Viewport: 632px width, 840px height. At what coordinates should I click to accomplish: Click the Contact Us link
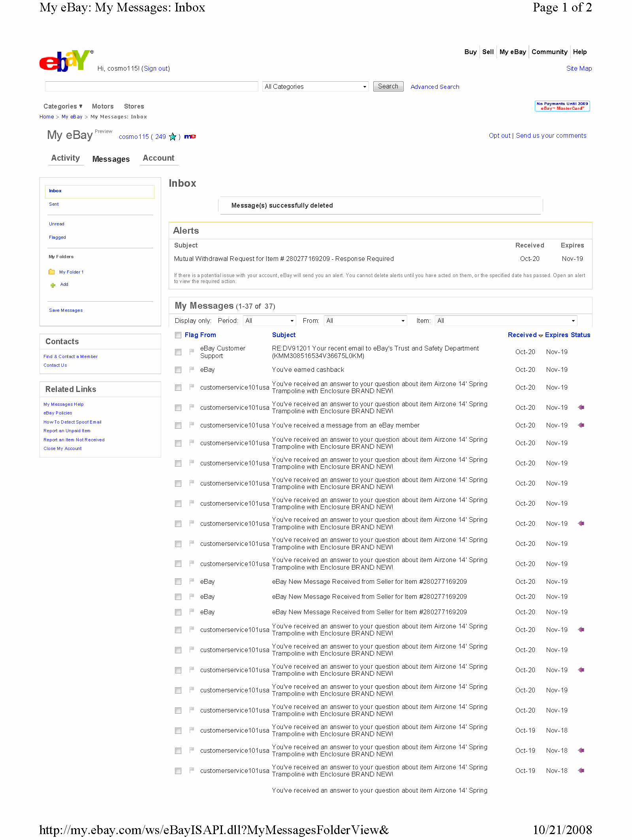(x=55, y=366)
